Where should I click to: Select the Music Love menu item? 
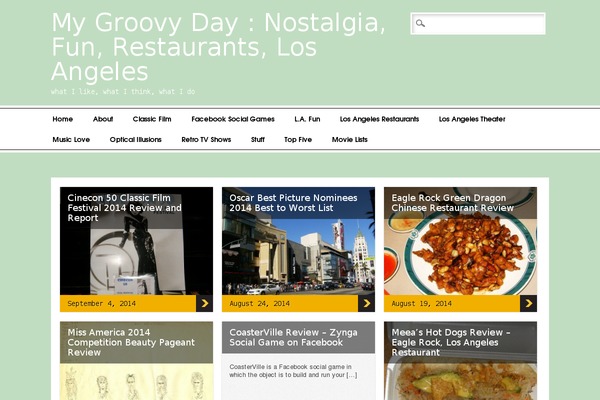point(71,139)
